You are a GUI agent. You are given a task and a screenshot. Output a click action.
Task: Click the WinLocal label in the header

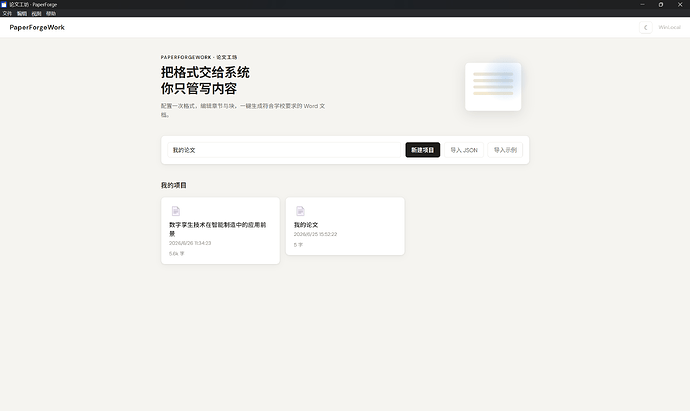pos(669,27)
